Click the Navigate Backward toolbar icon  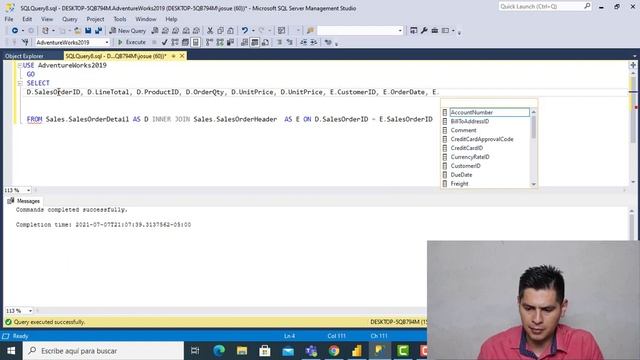click(15, 31)
